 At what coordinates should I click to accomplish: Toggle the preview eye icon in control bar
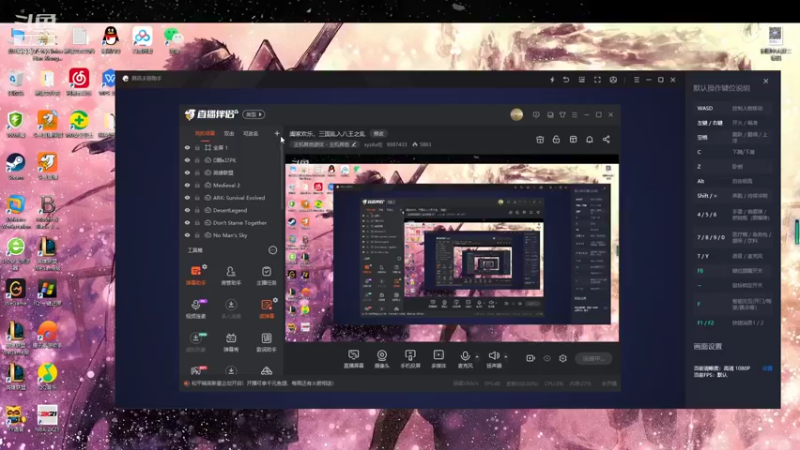[547, 358]
